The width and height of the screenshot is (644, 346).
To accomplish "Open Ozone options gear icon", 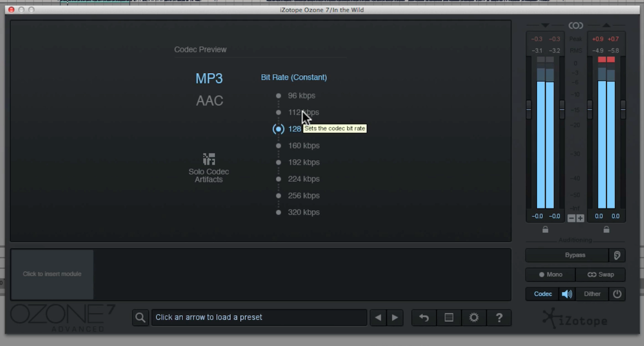I will point(474,318).
